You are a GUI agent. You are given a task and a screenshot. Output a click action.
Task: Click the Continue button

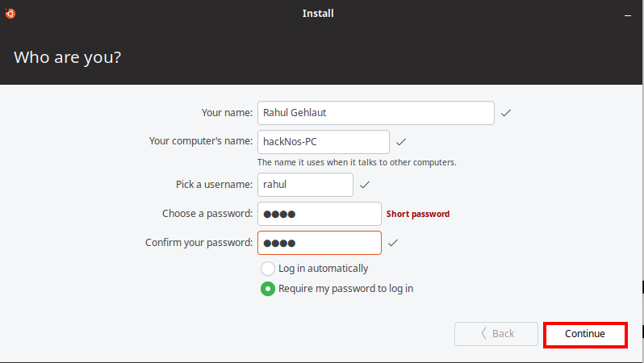pyautogui.click(x=585, y=334)
